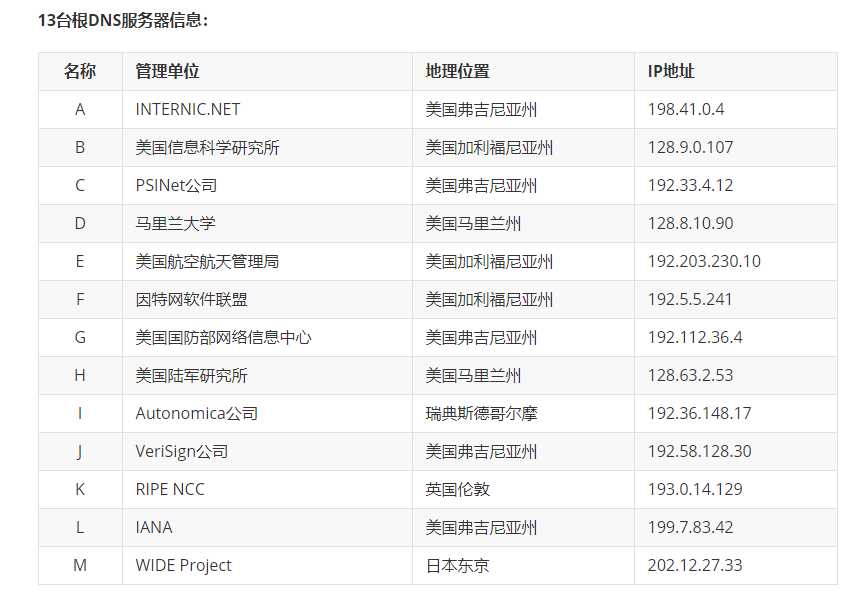Click the name cell 'F'
Image resolution: width=867 pixels, height=608 pixels.
coord(80,300)
